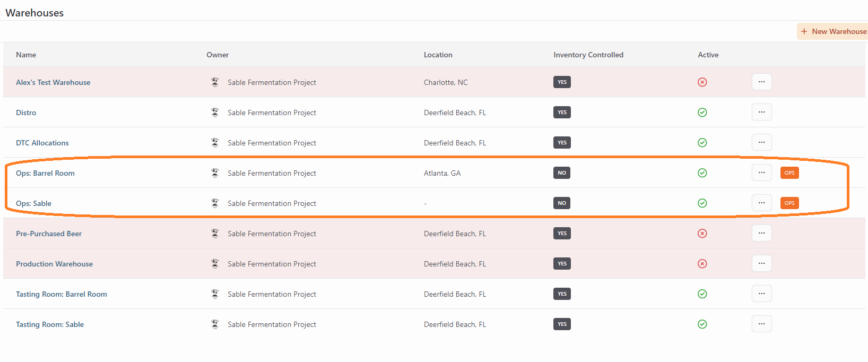Click active green check icon for Distro
This screenshot has width=868, height=362.
point(702,113)
